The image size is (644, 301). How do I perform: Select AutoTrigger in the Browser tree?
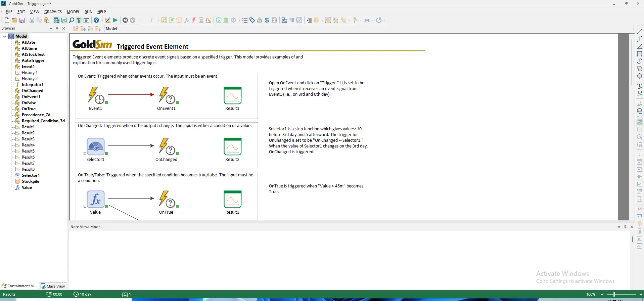click(x=33, y=60)
